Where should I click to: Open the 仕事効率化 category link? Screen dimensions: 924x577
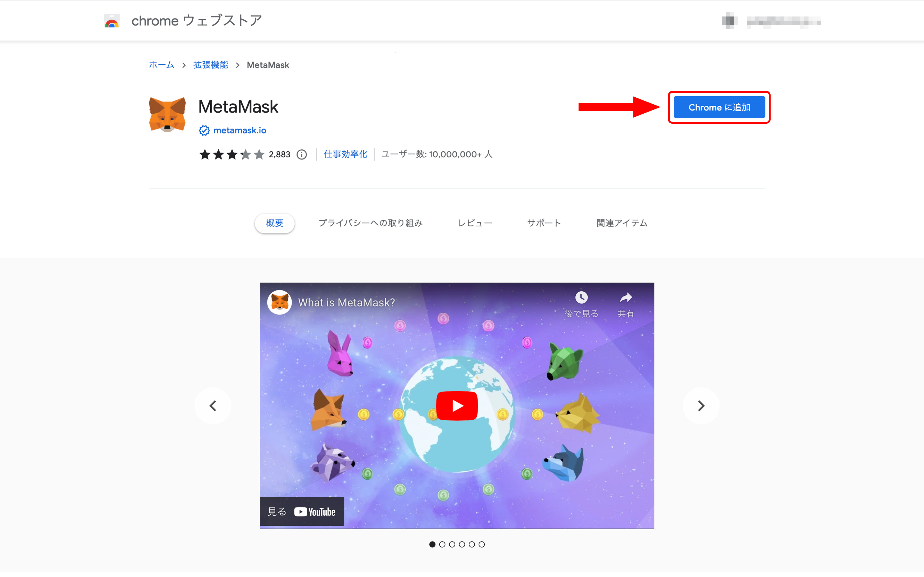coord(345,154)
